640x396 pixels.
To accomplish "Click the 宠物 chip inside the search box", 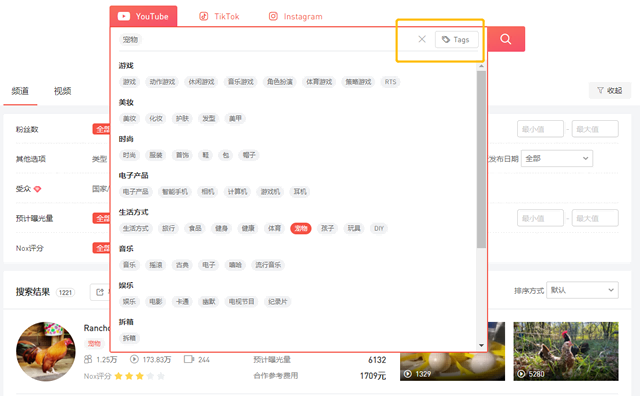I will pos(130,40).
